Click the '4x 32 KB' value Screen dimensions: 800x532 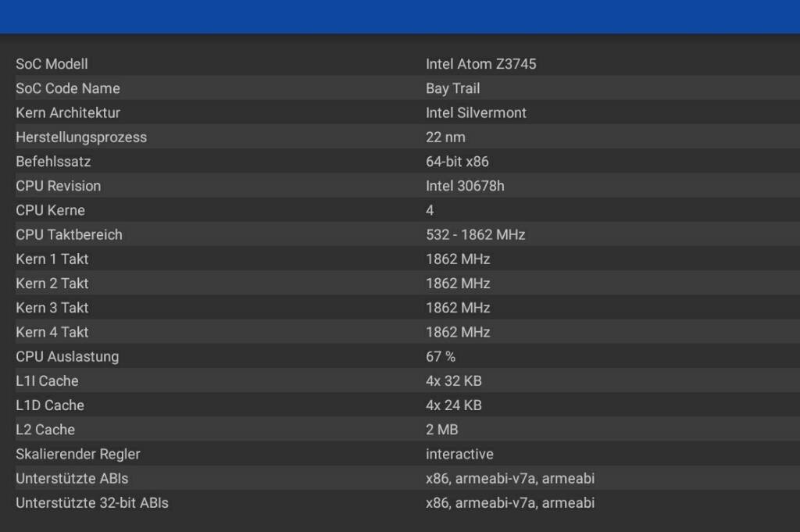click(454, 381)
